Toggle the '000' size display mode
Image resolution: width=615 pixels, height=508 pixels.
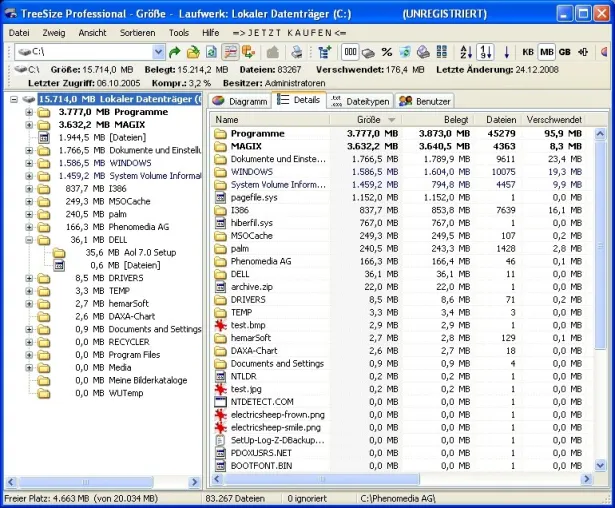(x=350, y=52)
